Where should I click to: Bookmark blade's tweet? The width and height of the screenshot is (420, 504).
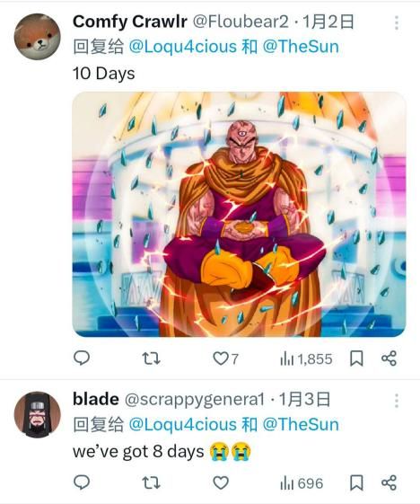click(x=356, y=482)
